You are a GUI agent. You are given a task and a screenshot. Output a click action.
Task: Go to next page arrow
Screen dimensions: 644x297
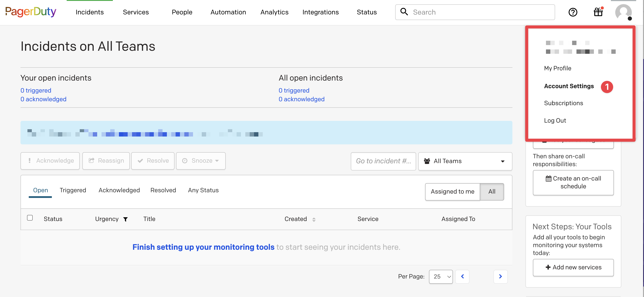click(x=500, y=276)
